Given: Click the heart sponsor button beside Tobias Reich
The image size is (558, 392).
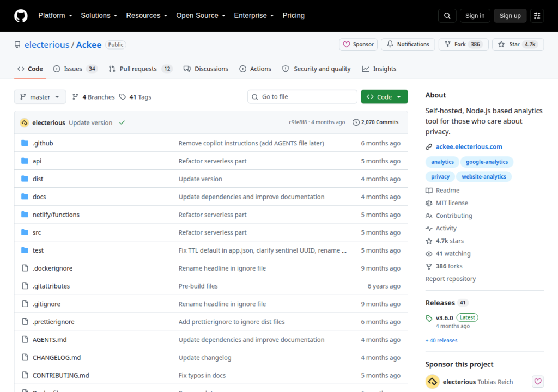Looking at the screenshot, I should (x=538, y=382).
